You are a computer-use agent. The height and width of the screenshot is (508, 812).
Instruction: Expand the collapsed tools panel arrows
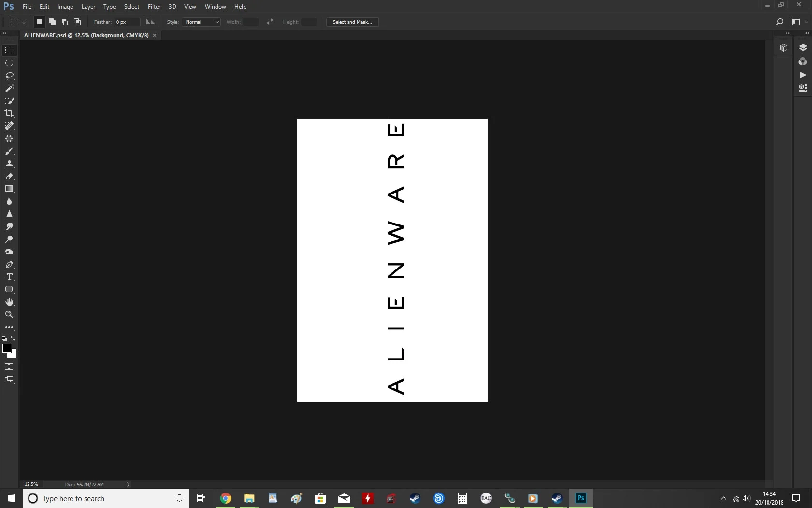[x=4, y=33]
